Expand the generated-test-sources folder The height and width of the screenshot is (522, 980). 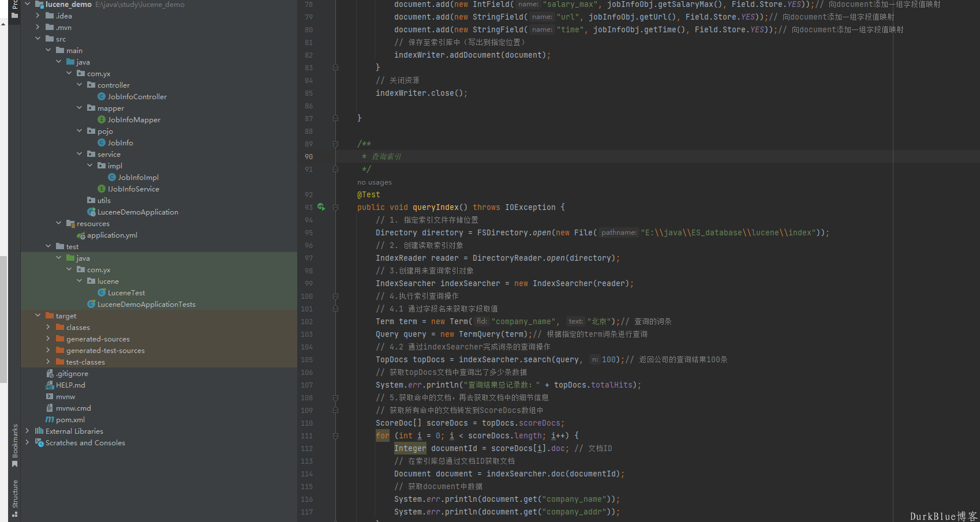[48, 350]
